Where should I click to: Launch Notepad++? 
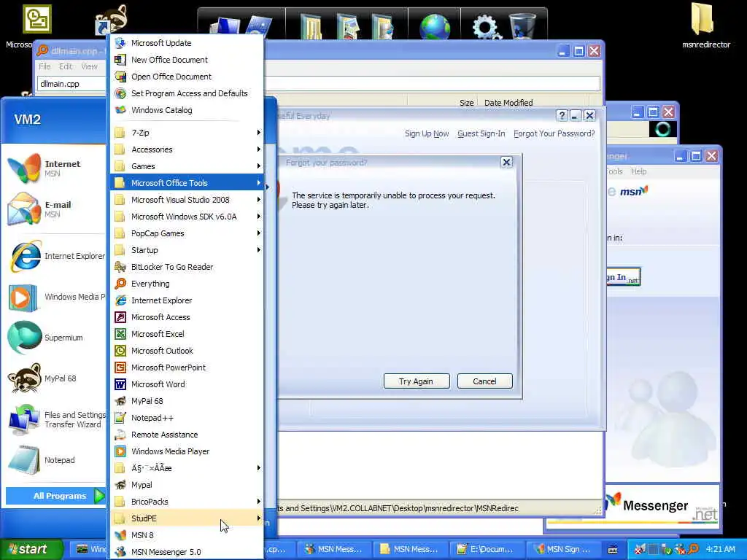click(x=187, y=418)
